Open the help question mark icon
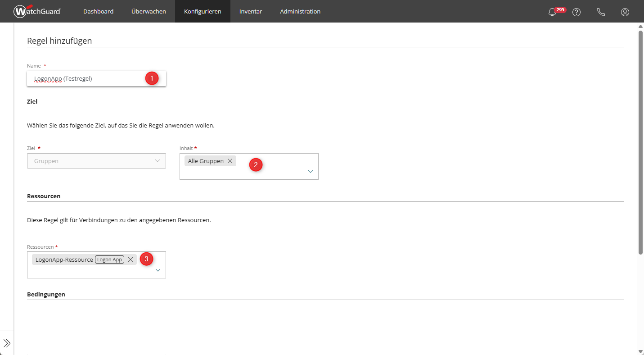Screen dimensions: 644x355 576,12
